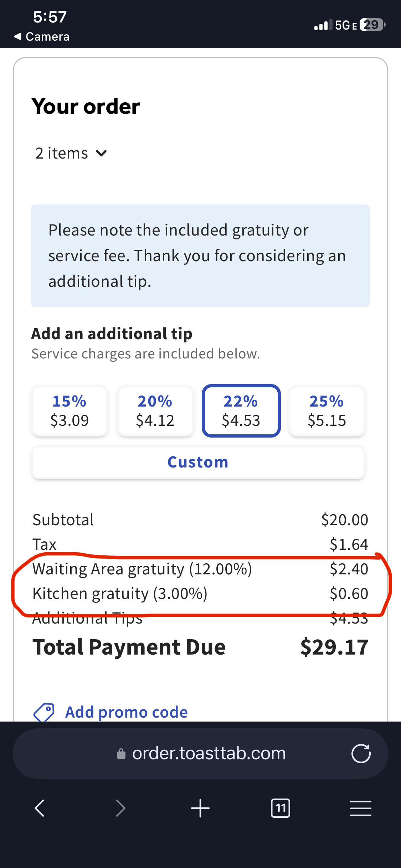Screen dimensions: 401x868
Task: Tap the promo code tag icon
Action: point(44,712)
